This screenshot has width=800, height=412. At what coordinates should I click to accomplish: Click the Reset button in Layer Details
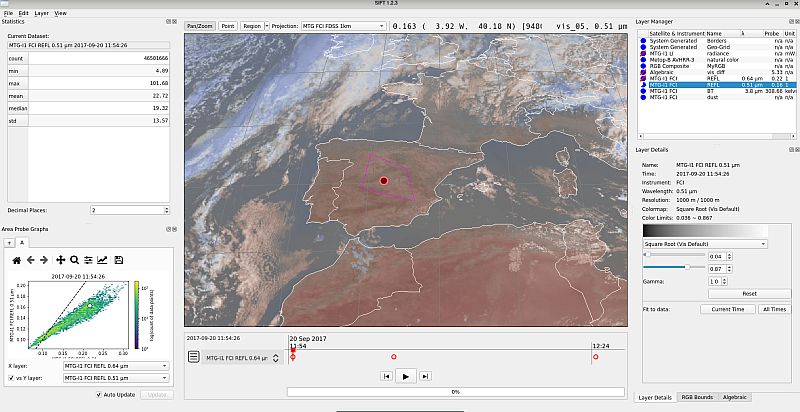(x=749, y=294)
